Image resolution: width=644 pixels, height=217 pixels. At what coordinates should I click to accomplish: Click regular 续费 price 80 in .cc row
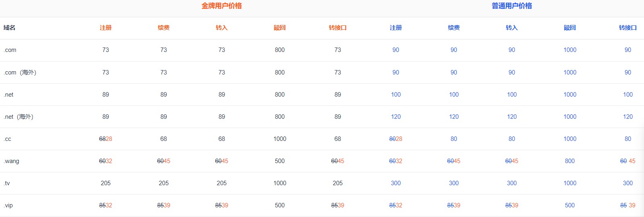[x=454, y=139]
